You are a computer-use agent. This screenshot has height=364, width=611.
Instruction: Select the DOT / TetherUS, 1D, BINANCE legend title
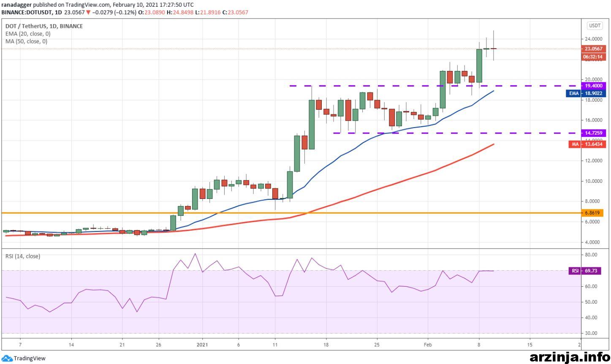coord(44,26)
